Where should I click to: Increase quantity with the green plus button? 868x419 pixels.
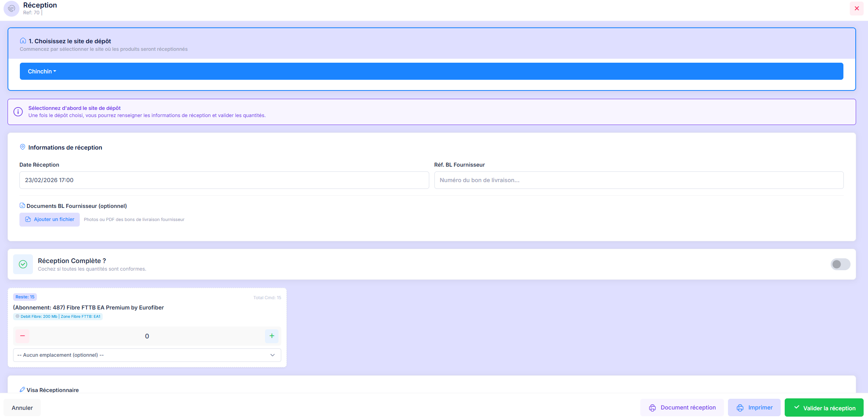(x=272, y=336)
